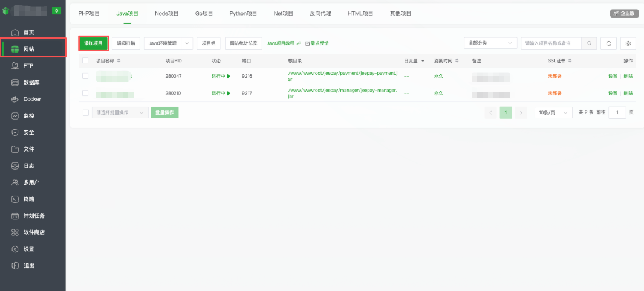Tick the checkbox beside 请选择批量操作 dropdown
Viewport: 644px width, 291px height.
86,113
